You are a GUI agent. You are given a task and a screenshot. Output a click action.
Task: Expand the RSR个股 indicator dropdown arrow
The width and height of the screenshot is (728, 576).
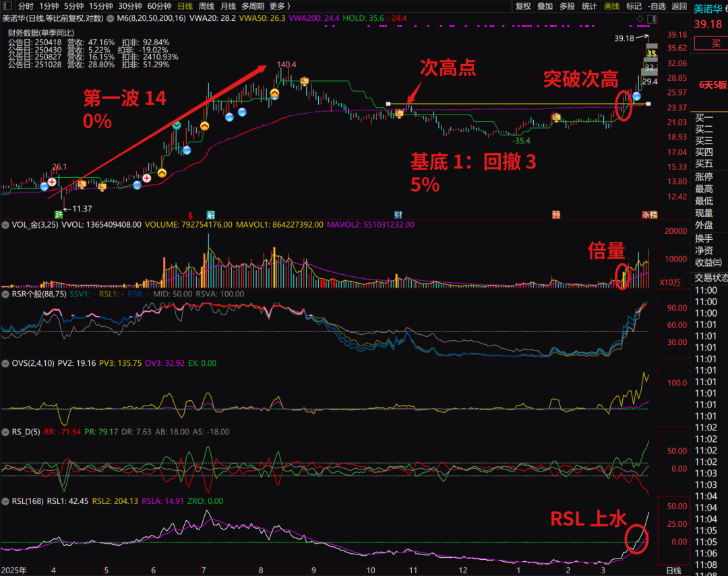point(5,294)
